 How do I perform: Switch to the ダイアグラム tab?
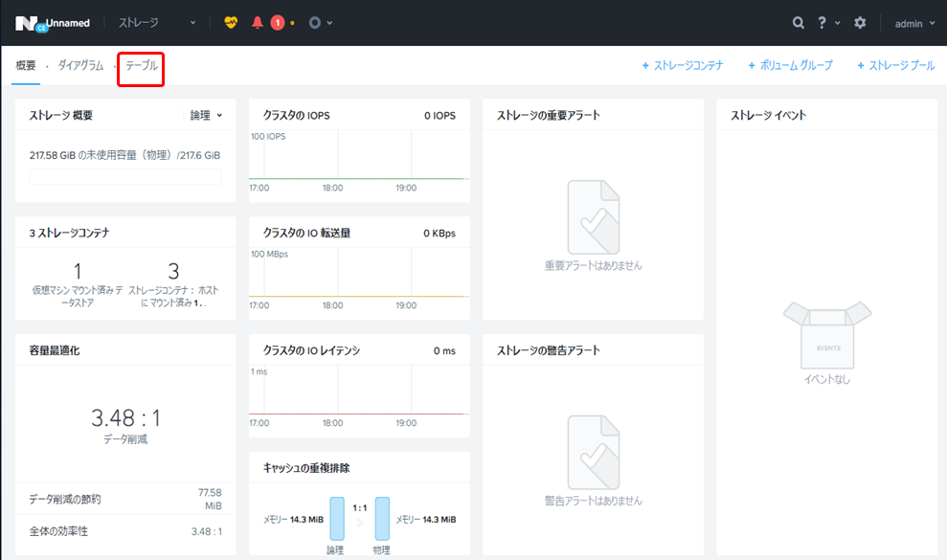[x=81, y=65]
